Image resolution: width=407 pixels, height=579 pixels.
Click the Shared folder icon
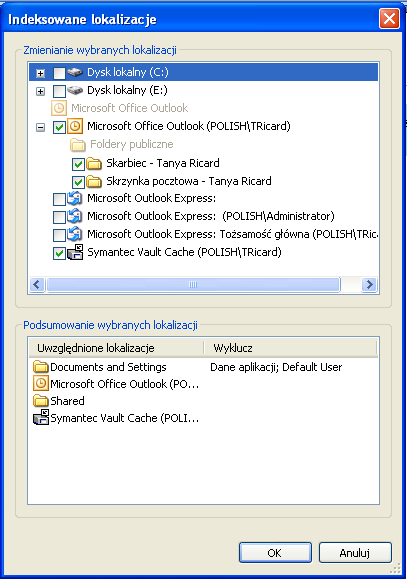pyautogui.click(x=41, y=401)
